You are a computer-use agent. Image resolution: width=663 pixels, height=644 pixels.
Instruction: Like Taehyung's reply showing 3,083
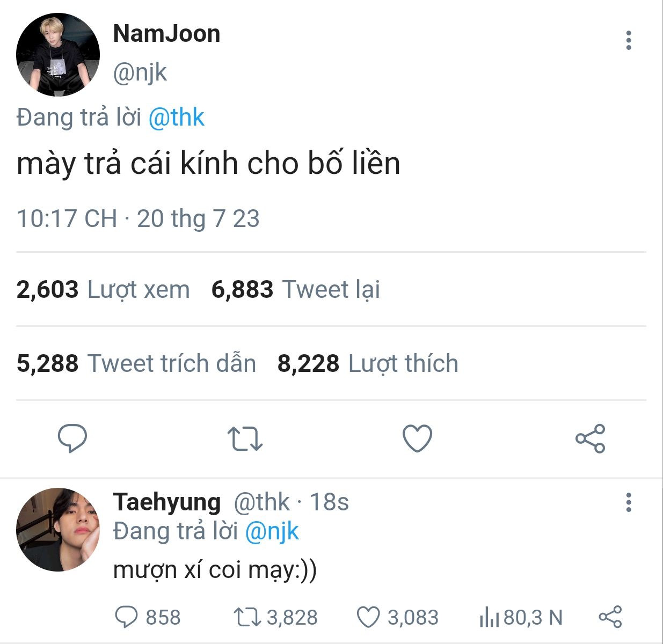click(x=368, y=617)
